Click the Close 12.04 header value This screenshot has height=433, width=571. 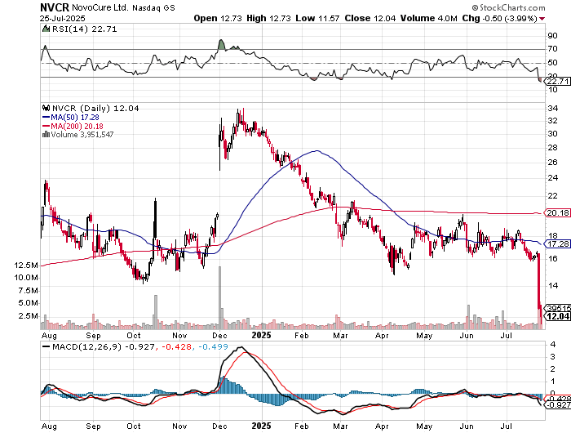tap(370, 18)
